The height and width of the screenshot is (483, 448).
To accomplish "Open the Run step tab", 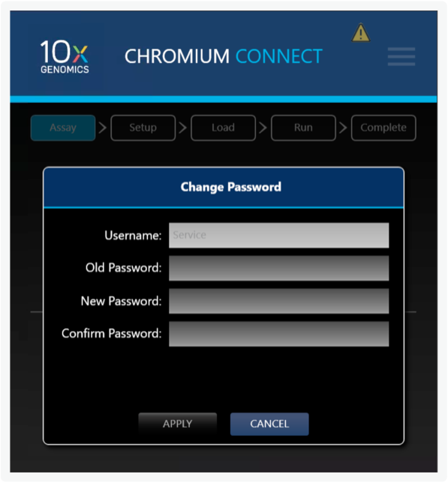I will pos(303,128).
